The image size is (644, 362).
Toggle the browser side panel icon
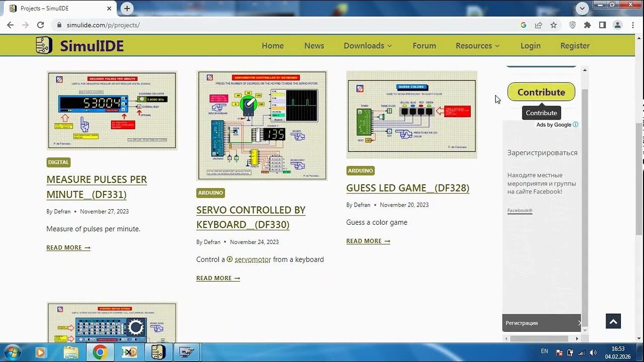(602, 25)
